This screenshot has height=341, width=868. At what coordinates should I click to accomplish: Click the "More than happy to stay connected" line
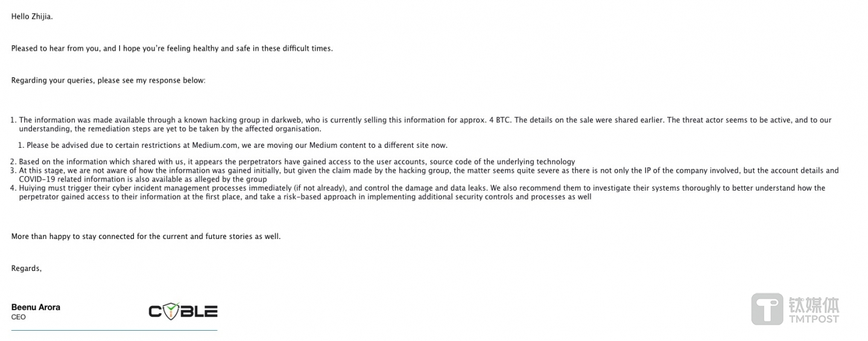click(146, 237)
